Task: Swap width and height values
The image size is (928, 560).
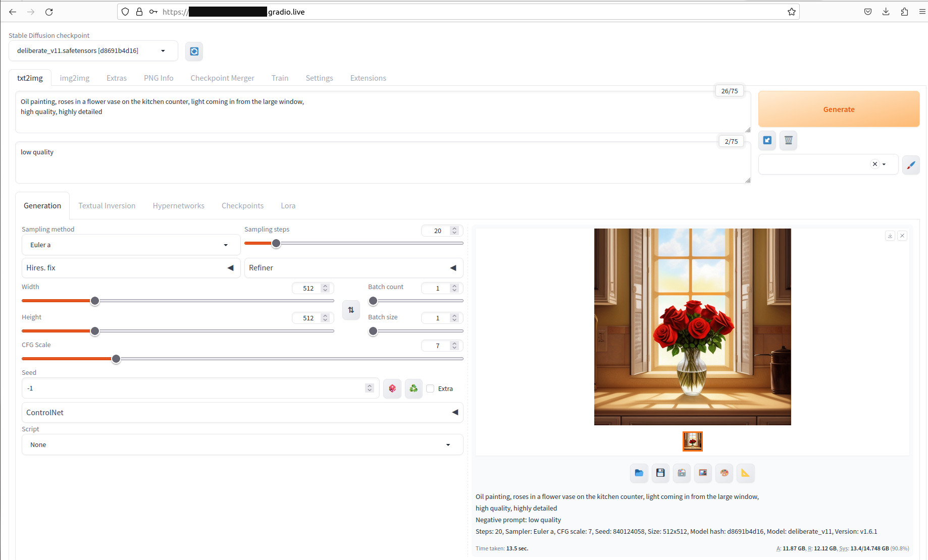Action: [351, 310]
